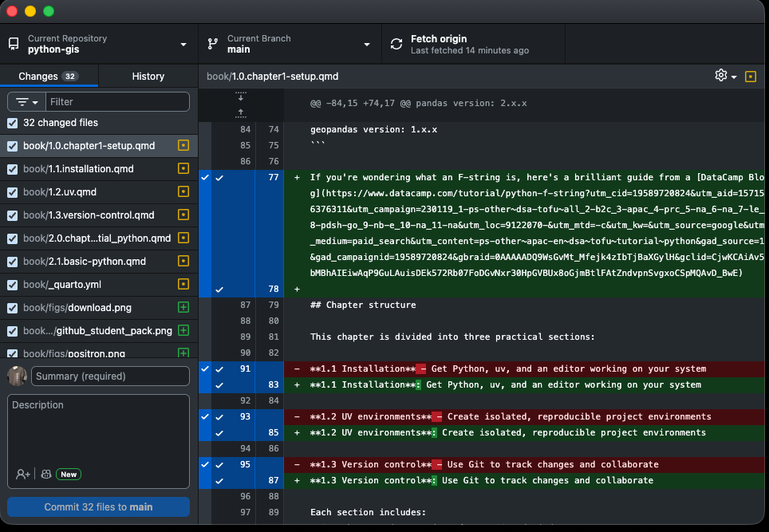Viewport: 769px width, 532px height.
Task: Open the Current Branch dropdown
Action: (289, 45)
